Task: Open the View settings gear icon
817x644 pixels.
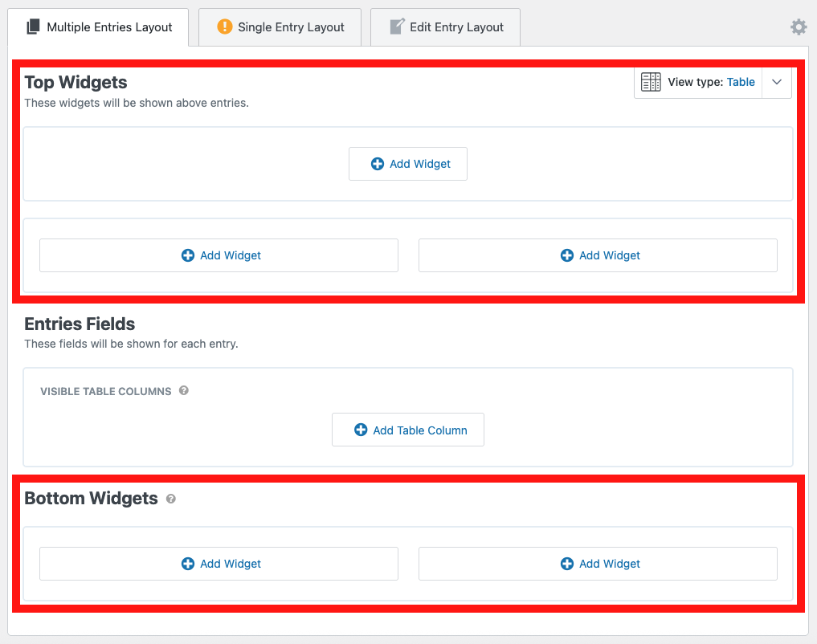Action: 799,26
